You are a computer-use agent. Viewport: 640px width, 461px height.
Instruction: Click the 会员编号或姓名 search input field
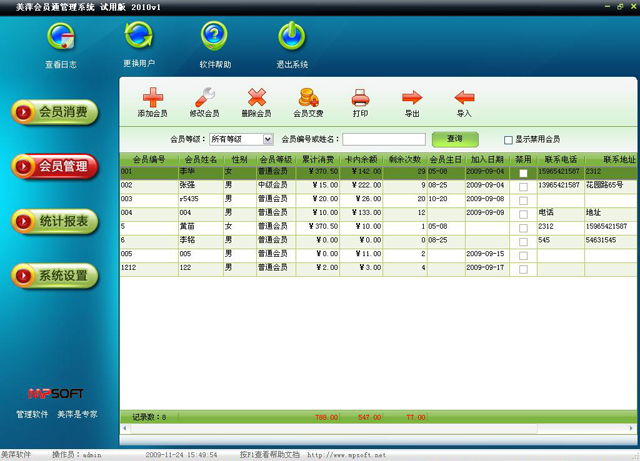tap(384, 140)
